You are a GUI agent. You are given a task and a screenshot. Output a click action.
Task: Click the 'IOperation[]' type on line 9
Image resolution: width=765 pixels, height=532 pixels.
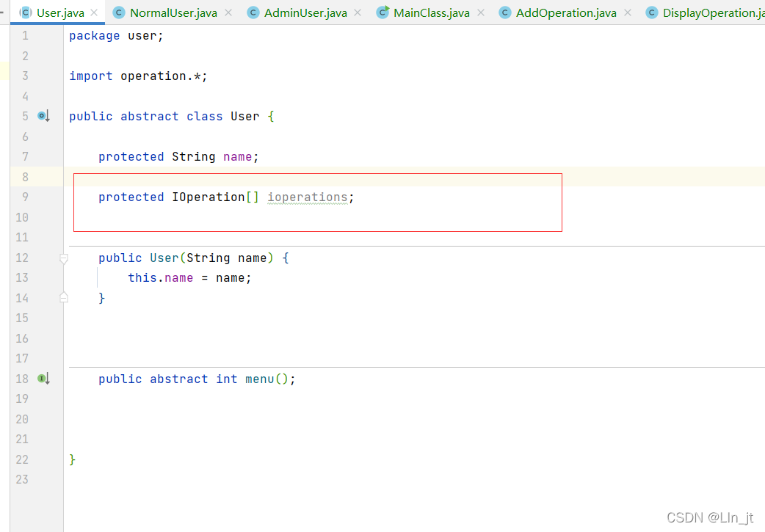215,197
